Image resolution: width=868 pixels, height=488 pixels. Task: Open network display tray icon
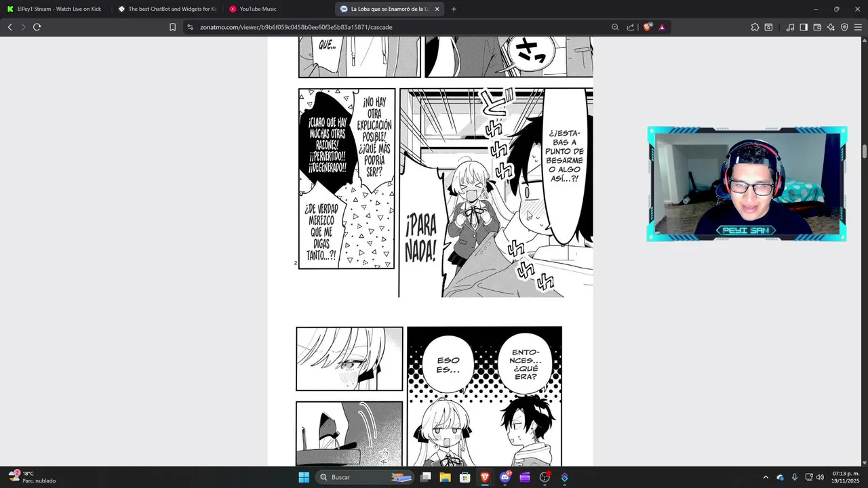[809, 477]
